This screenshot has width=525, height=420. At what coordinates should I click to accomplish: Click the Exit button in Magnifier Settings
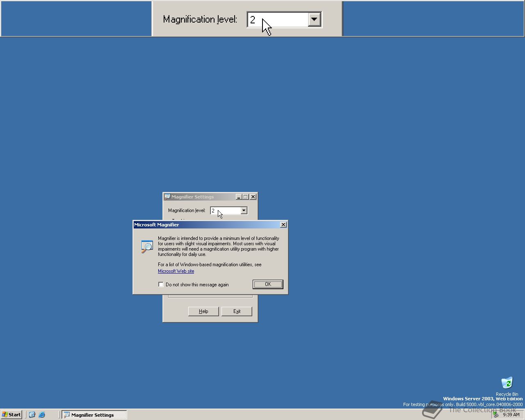pyautogui.click(x=237, y=311)
